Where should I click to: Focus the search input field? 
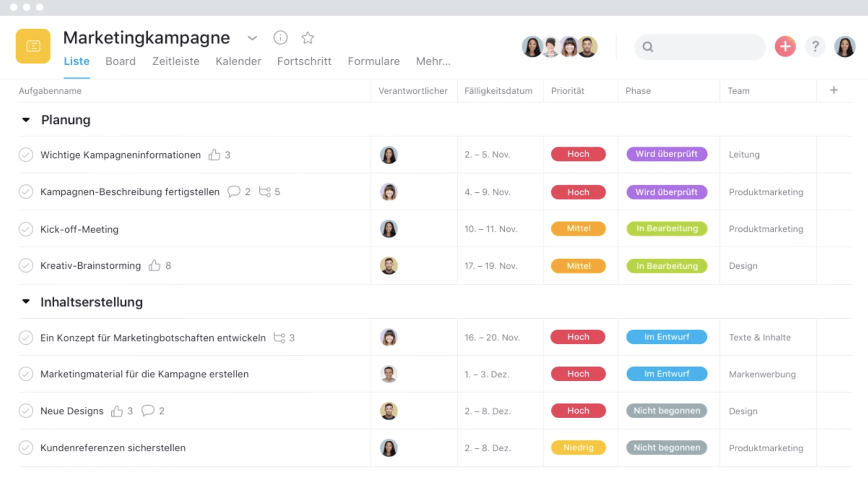coord(700,47)
